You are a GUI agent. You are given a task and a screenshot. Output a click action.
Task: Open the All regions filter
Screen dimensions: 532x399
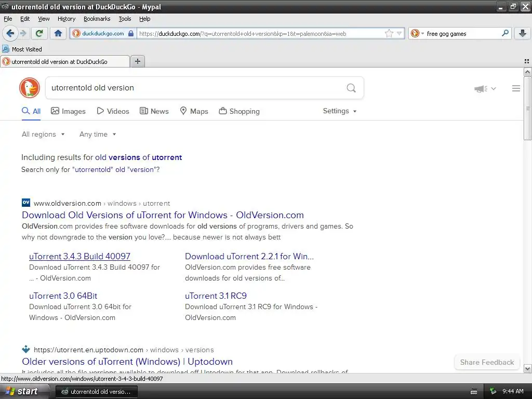click(43, 135)
